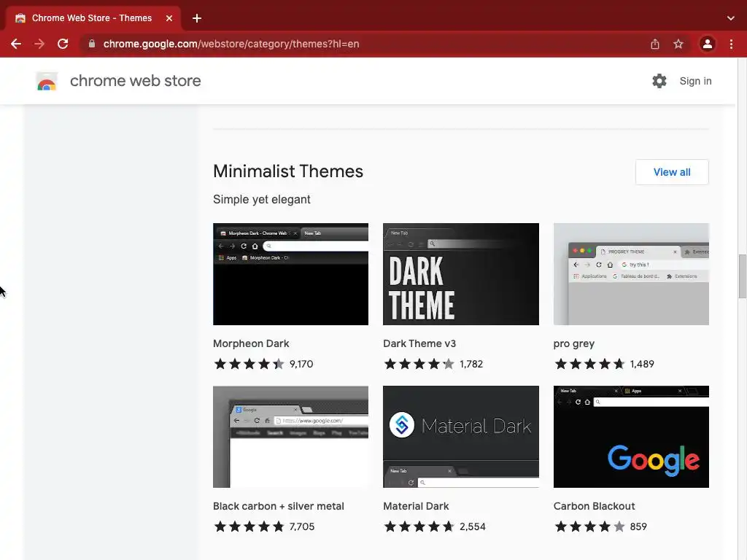
Task: Reload the current page
Action: pyautogui.click(x=63, y=44)
